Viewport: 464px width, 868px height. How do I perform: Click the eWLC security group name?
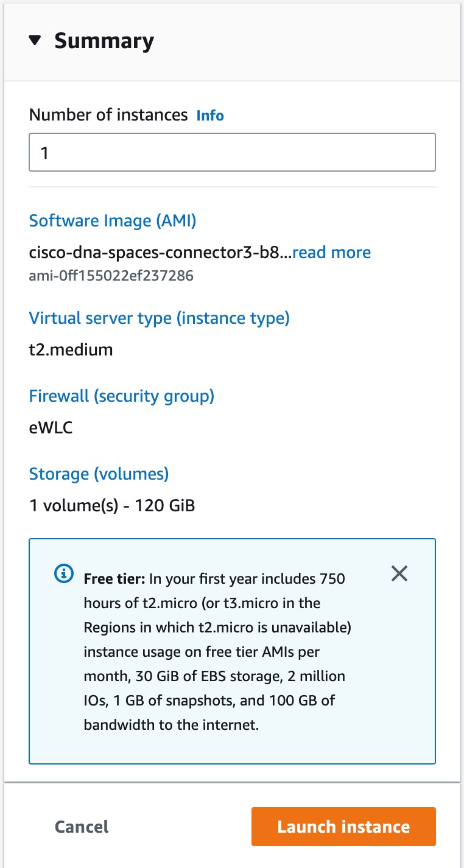[x=51, y=428]
